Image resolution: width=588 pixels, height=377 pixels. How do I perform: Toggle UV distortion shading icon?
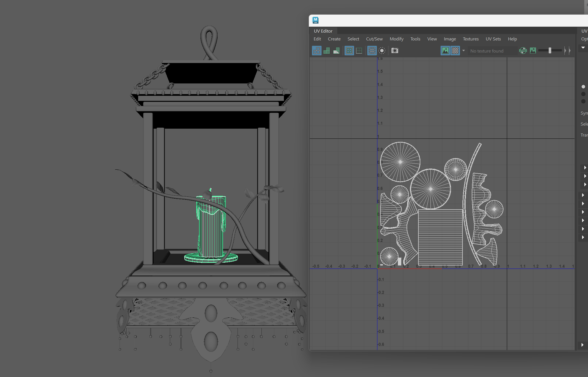tap(336, 51)
